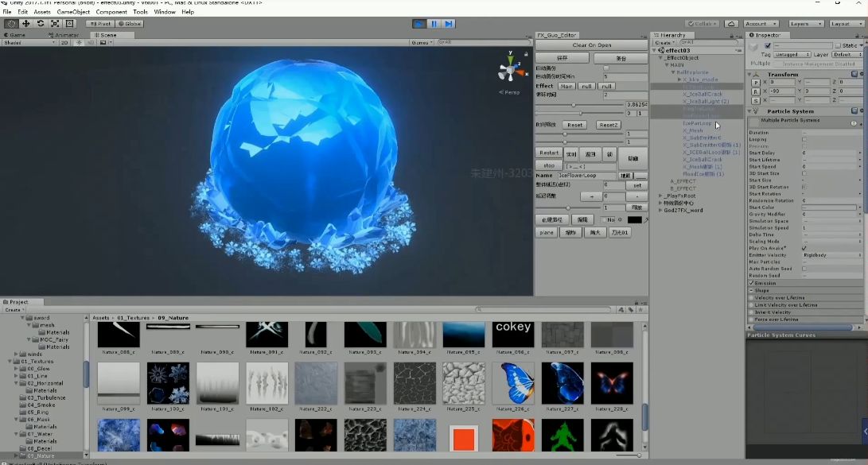
Task: Select the Hand pan tool
Action: [11, 24]
